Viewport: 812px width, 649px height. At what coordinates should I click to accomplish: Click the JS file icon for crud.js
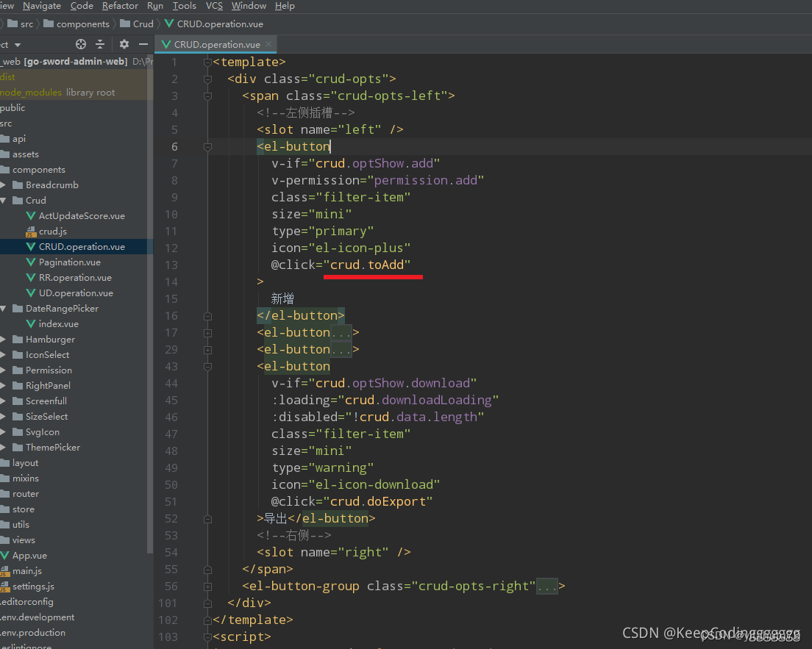pyautogui.click(x=31, y=232)
